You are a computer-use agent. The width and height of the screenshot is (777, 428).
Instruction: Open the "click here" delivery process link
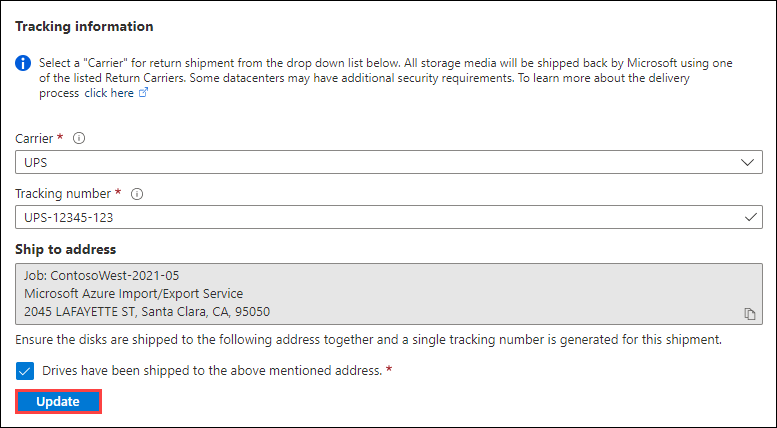click(x=109, y=92)
